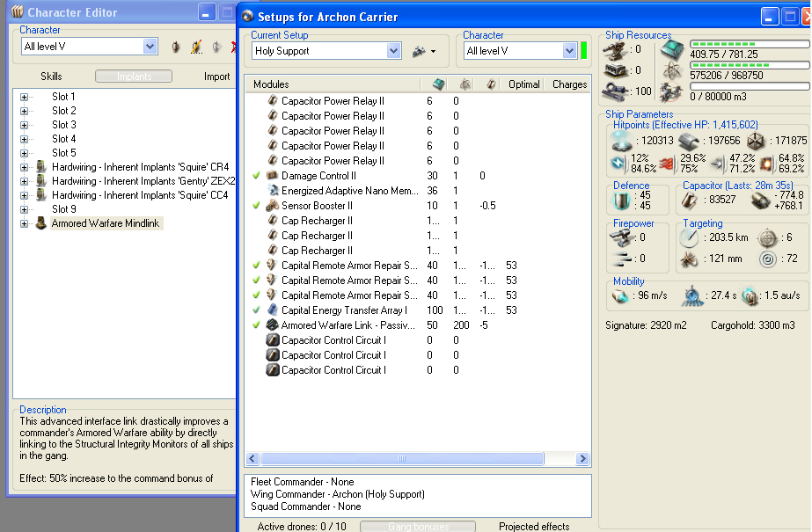Click the first Capacitor Control Circuit I icon
The width and height of the screenshot is (812, 532).
coord(273,340)
